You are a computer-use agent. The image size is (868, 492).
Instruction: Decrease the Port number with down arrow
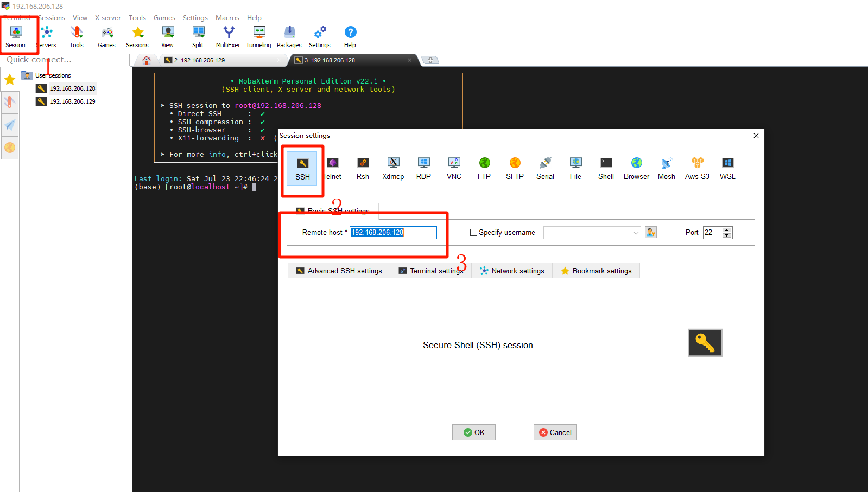727,235
